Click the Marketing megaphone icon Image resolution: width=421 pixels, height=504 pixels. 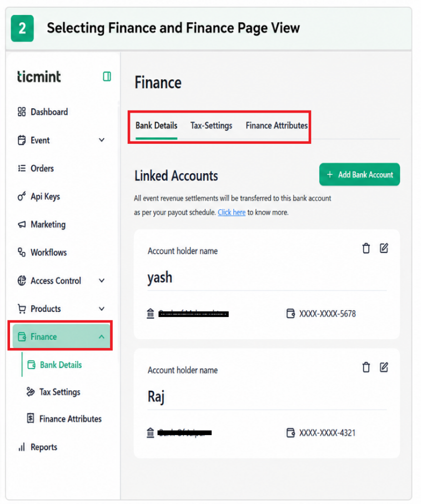click(x=22, y=224)
